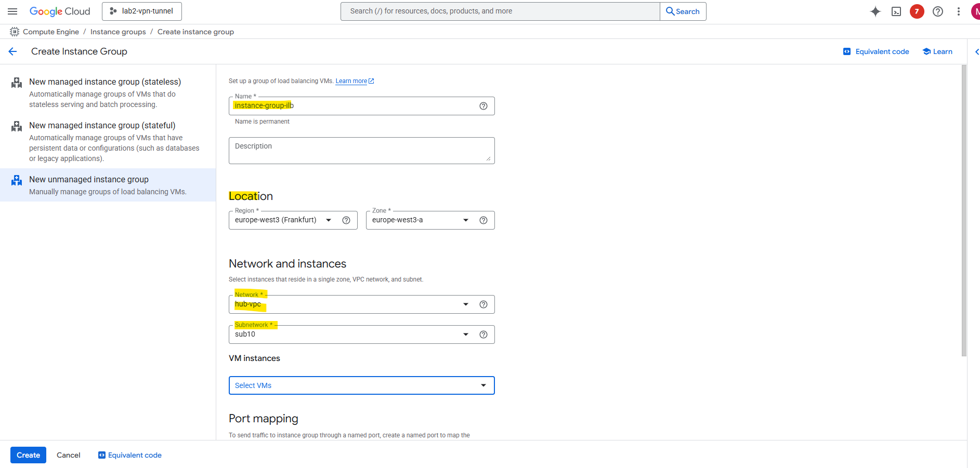Choose New managed instance group (stateless)
The image size is (980, 468).
point(105,82)
